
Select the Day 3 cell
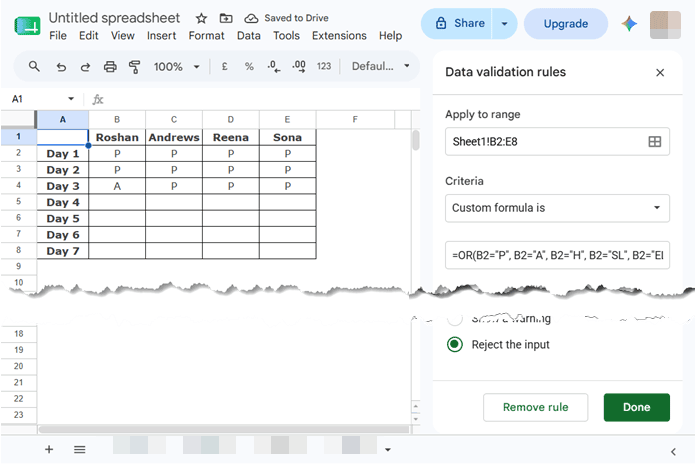pos(63,186)
